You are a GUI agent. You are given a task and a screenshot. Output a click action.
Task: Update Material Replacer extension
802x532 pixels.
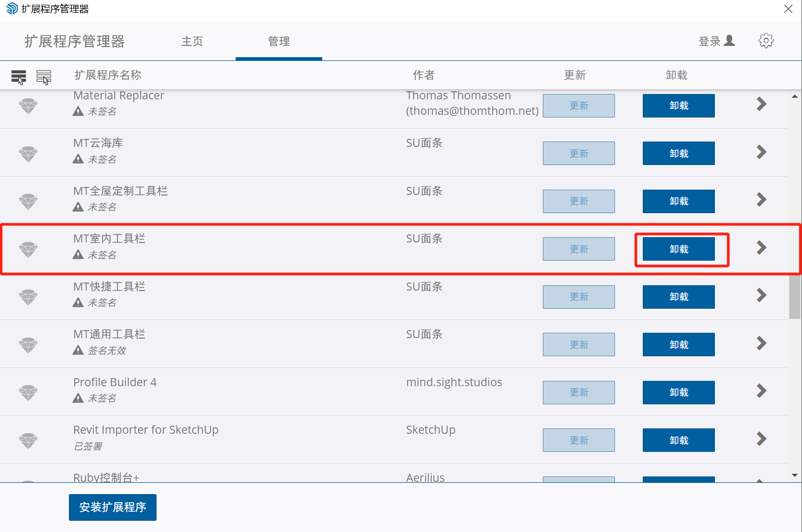(579, 106)
